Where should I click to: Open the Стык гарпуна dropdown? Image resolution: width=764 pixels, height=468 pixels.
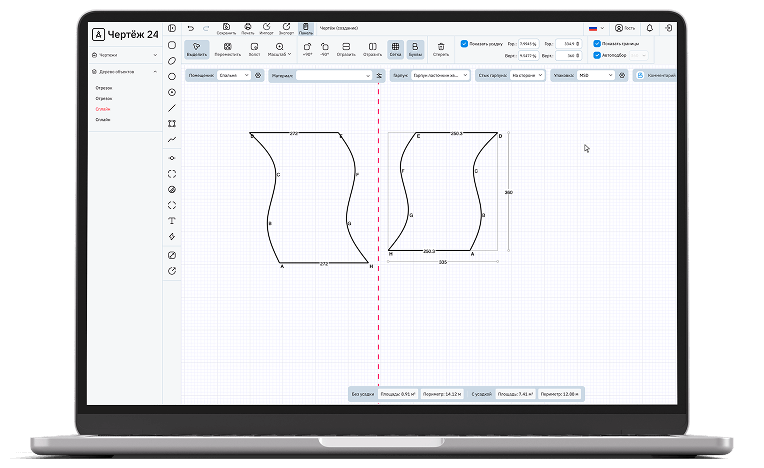(x=526, y=75)
